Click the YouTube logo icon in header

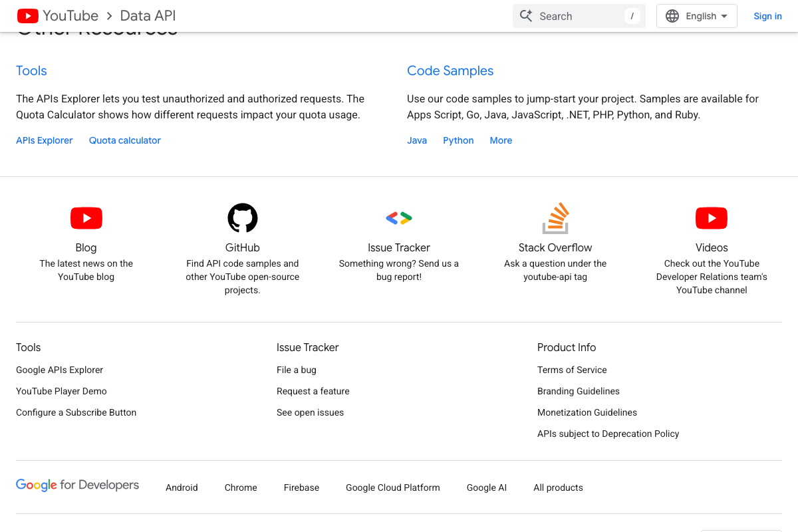27,16
